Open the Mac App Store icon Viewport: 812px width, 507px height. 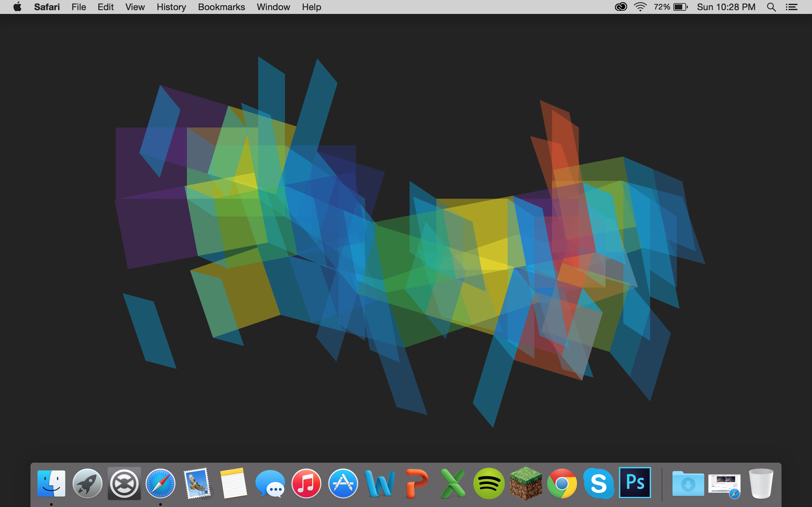pyautogui.click(x=343, y=483)
